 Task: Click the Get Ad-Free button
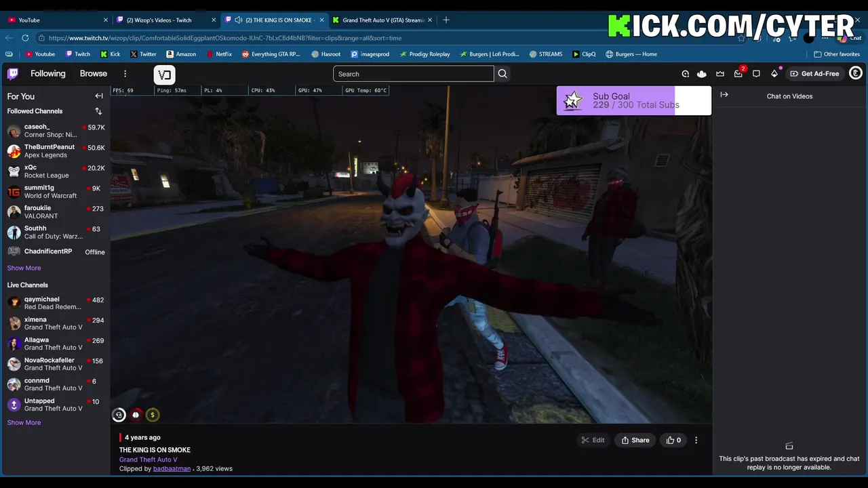tap(814, 74)
